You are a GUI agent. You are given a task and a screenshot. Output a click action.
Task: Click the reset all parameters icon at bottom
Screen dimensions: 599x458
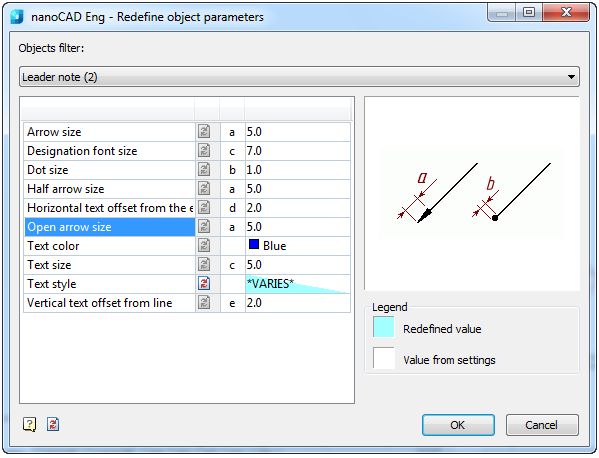53,424
